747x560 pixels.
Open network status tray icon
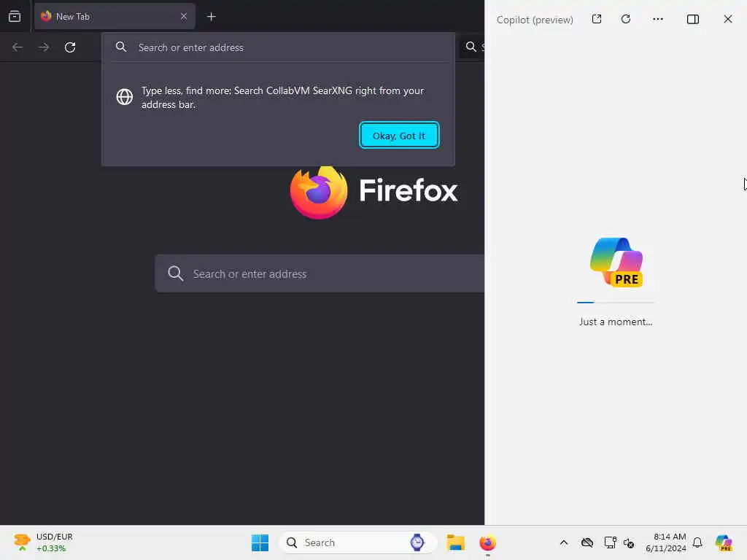610,542
